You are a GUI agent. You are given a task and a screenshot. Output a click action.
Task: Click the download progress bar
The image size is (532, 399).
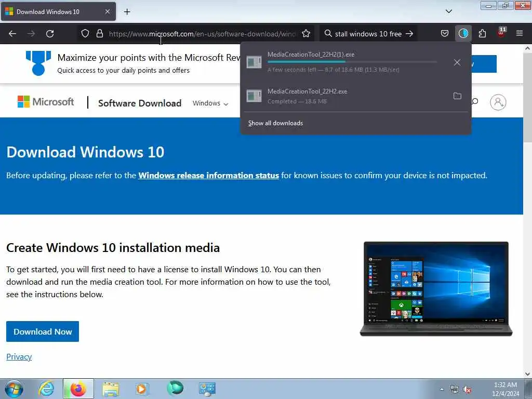[352, 62]
